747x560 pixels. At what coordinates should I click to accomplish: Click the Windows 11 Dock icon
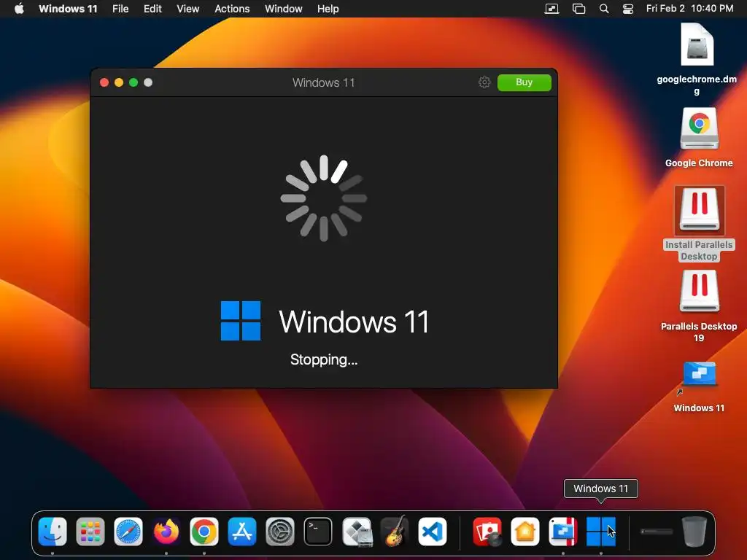(601, 532)
